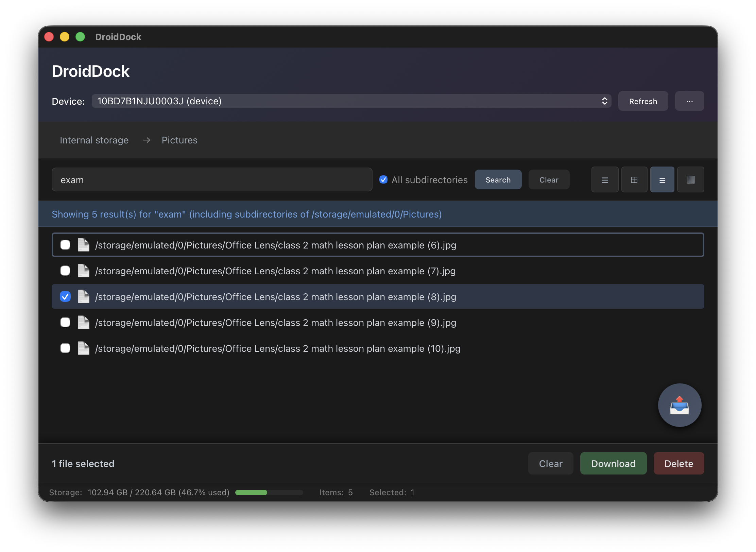Select the highlighted compact list view icon
Viewport: 756px width, 552px height.
[x=662, y=180]
